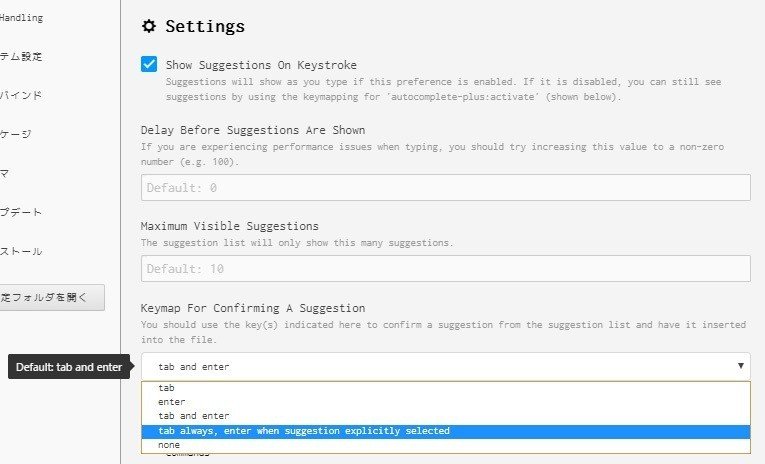
Task: Open the ケージ sidebar item
Action: [16, 134]
